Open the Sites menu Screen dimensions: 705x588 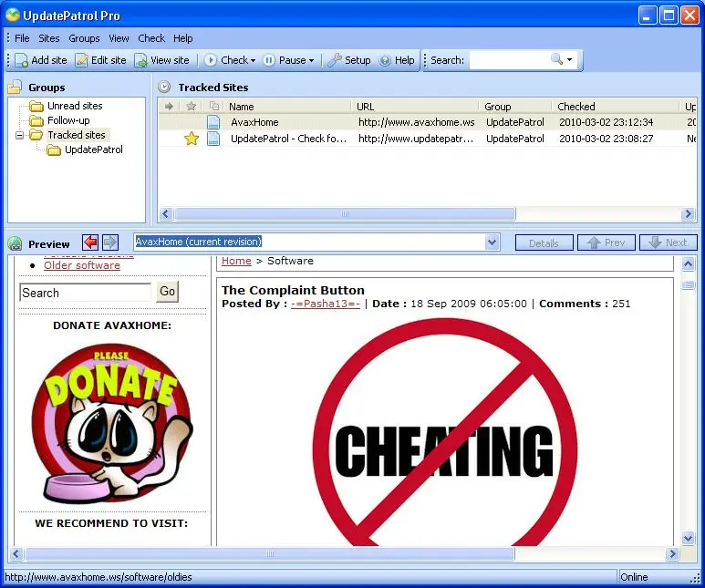(x=49, y=38)
